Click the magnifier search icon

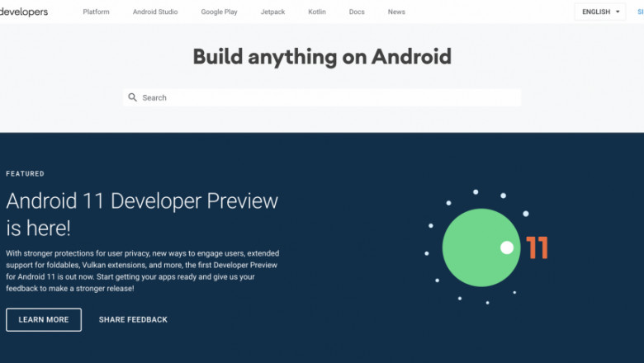point(132,97)
